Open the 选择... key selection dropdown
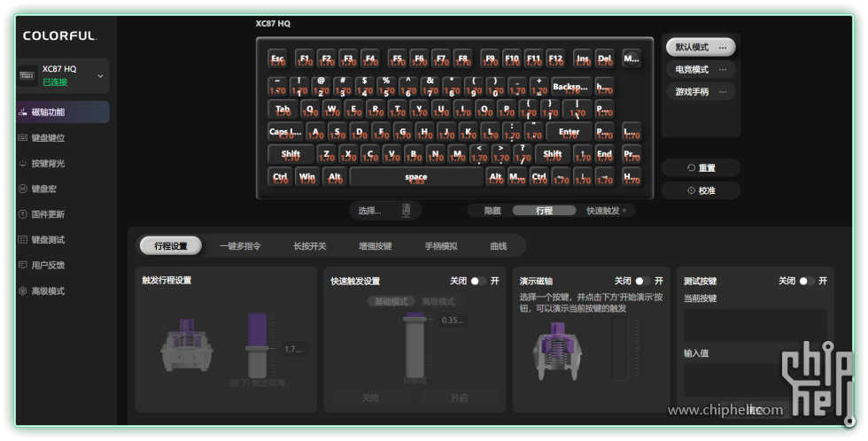This screenshot has width=868, height=441. coord(369,211)
